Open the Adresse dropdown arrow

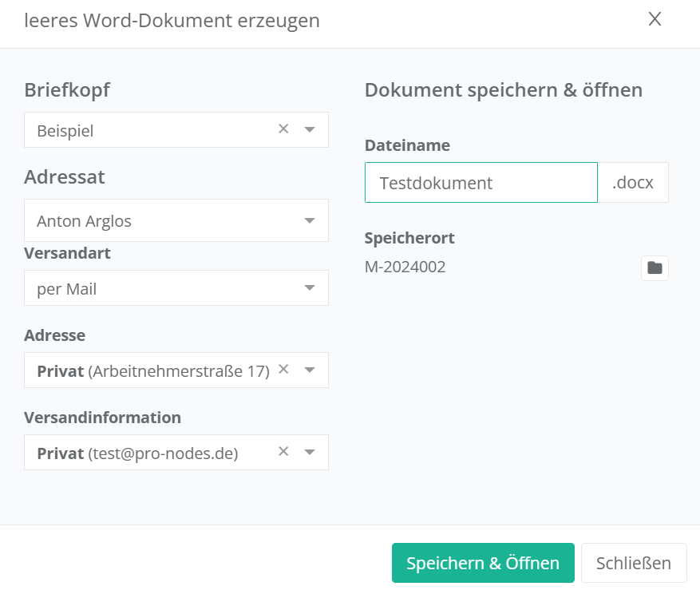click(310, 370)
